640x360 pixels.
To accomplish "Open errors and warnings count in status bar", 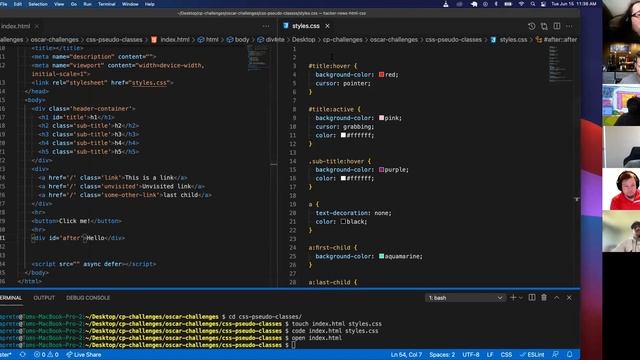I will (x=46, y=355).
